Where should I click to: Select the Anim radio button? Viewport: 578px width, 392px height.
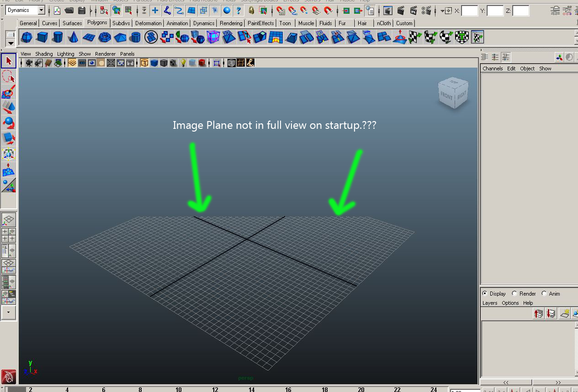click(x=544, y=293)
